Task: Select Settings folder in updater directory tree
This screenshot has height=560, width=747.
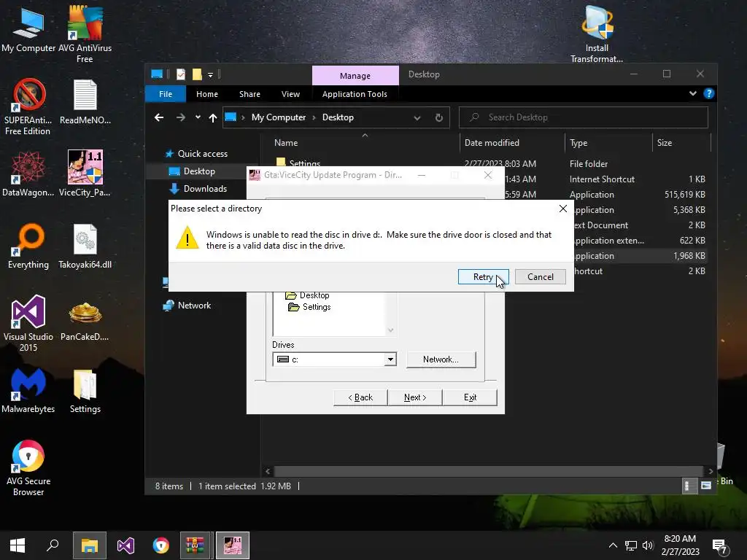Action: 309,307
